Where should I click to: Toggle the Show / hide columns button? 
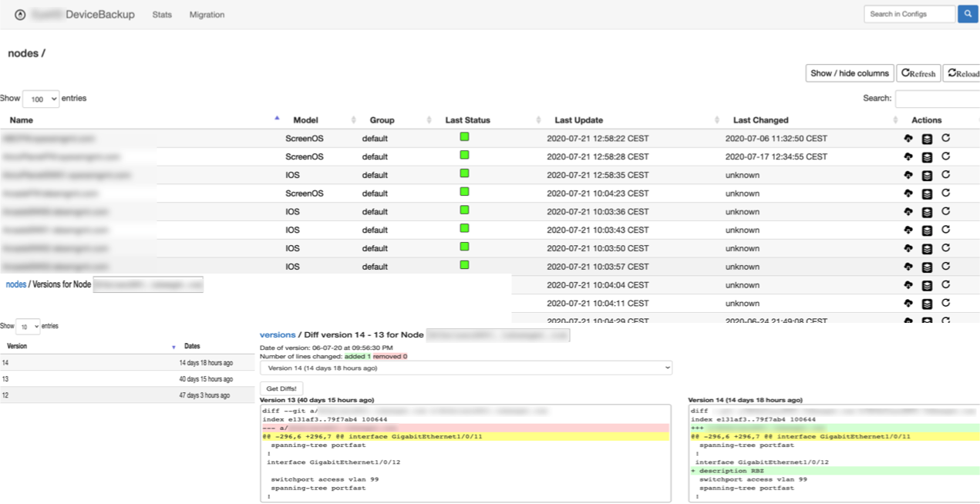(849, 73)
